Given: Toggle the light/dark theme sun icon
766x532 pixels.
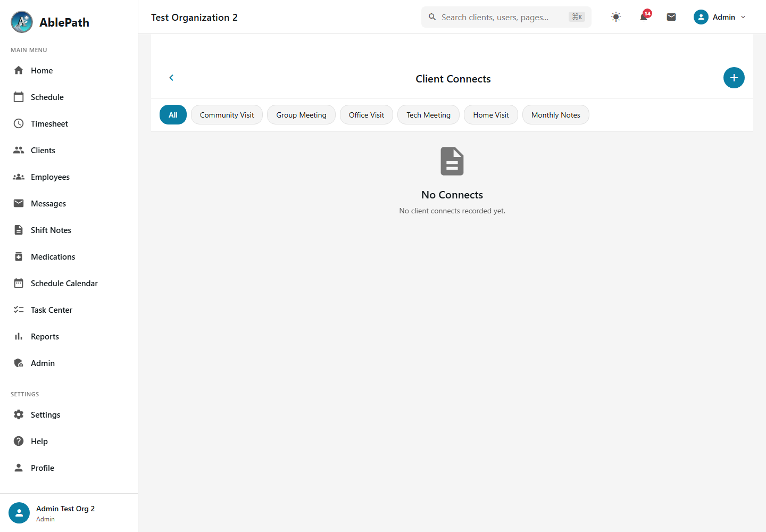Looking at the screenshot, I should click(x=616, y=17).
